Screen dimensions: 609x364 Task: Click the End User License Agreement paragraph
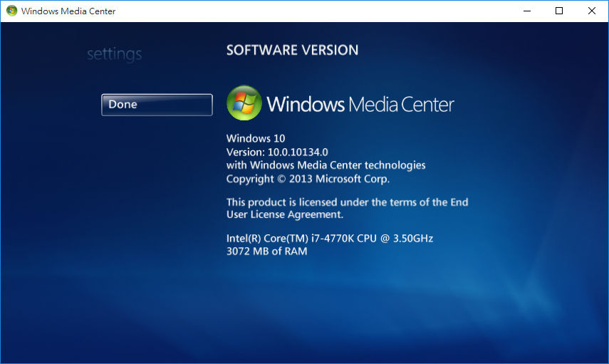coord(347,208)
